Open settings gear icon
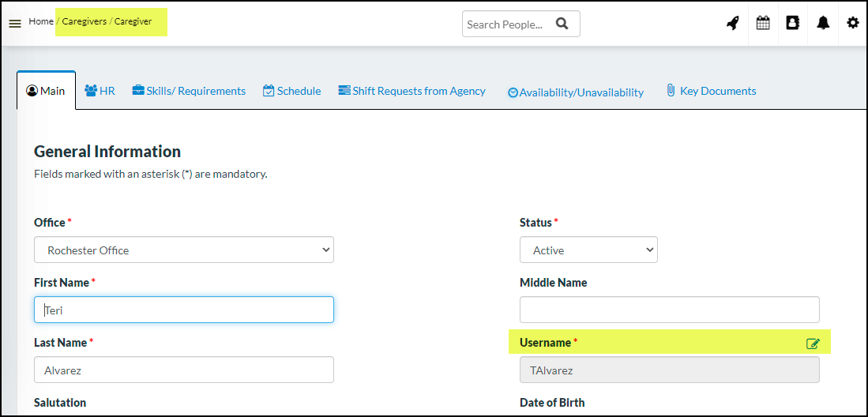868x417 pixels. tap(853, 24)
